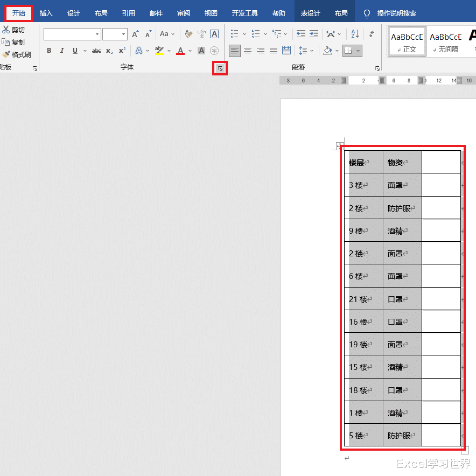The height and width of the screenshot is (476, 476).
Task: Clear all formatting with the eraser icon
Action: tap(188, 34)
